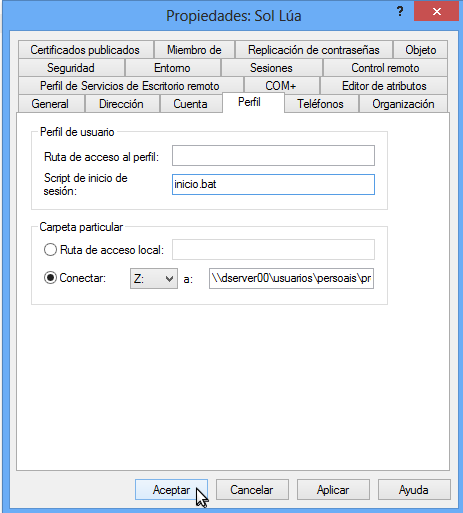This screenshot has width=463, height=513.
Task: Click the Script de inicio de sesión field
Action: (273, 184)
